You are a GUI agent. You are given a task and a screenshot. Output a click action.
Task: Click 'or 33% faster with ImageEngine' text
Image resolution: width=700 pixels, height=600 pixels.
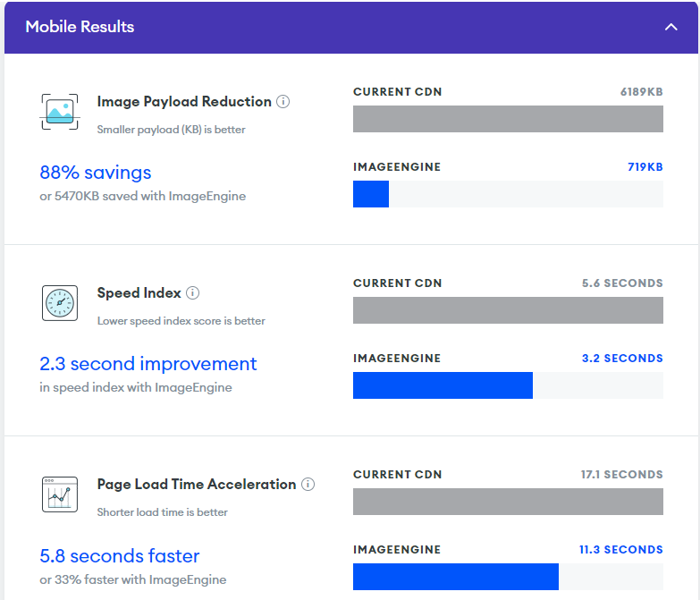pyautogui.click(x=133, y=579)
